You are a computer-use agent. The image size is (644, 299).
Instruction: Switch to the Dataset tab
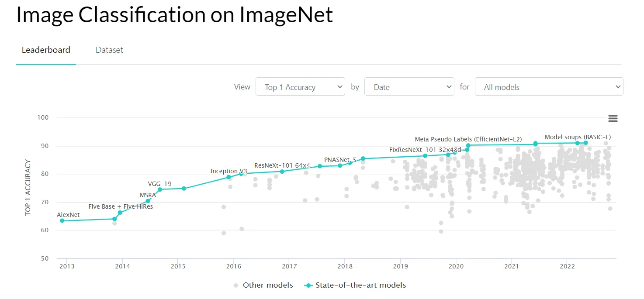pyautogui.click(x=109, y=50)
